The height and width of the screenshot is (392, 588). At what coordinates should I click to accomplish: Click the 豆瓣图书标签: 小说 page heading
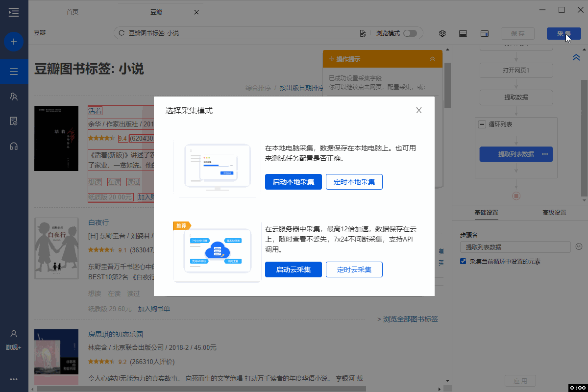click(x=89, y=69)
